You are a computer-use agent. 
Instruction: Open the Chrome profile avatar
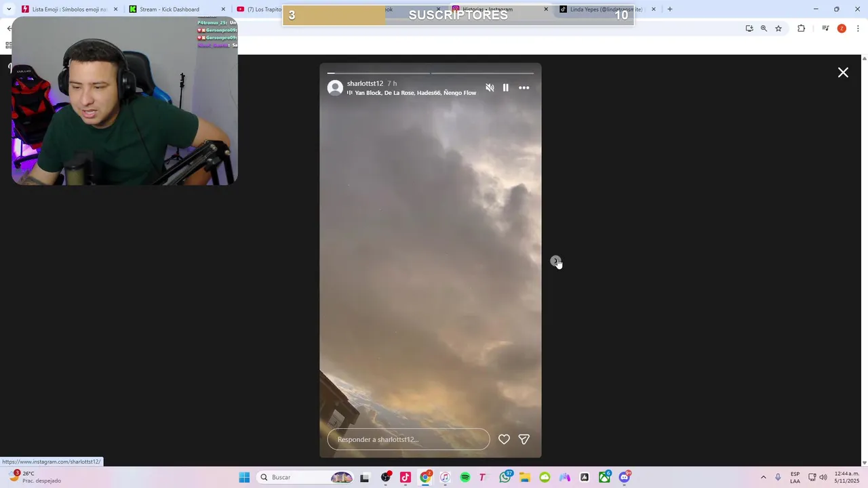(842, 28)
